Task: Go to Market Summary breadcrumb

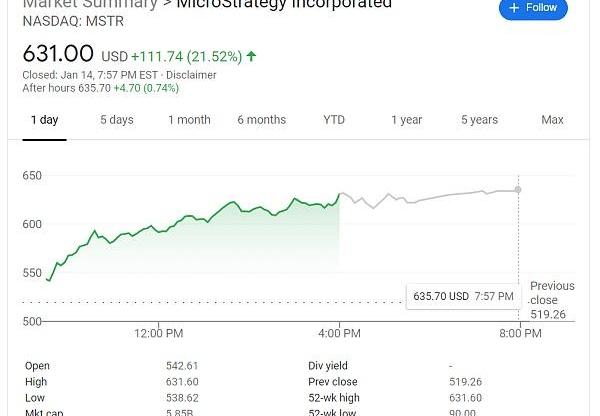Action: click(x=90, y=4)
